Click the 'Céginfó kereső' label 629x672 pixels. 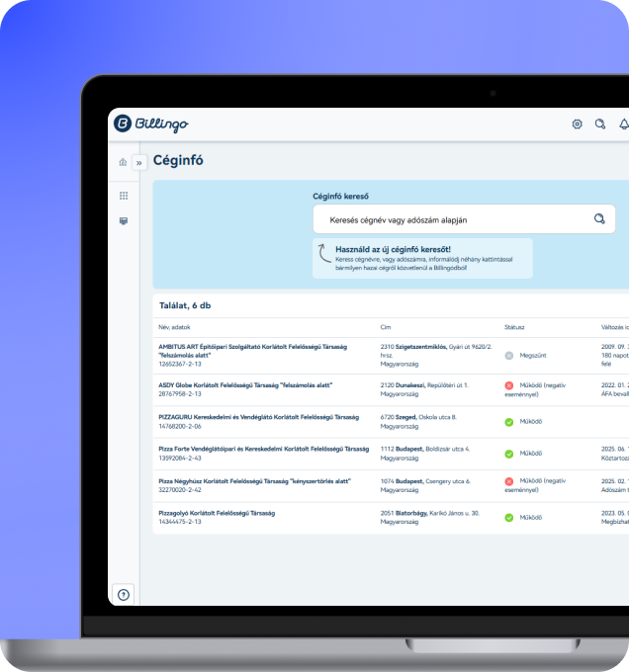coord(340,197)
